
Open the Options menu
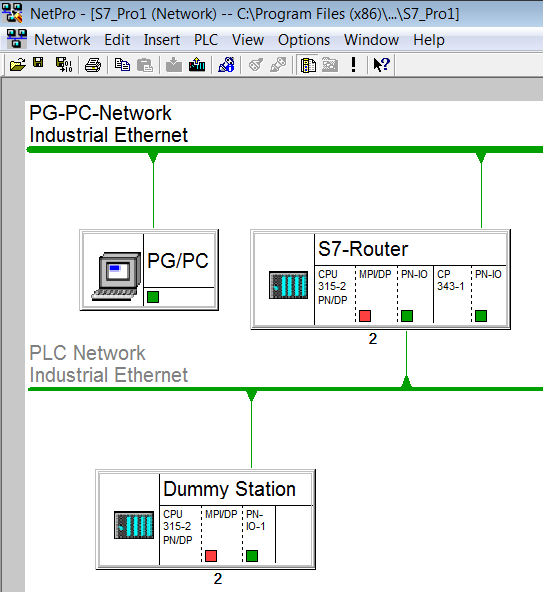pyautogui.click(x=304, y=40)
